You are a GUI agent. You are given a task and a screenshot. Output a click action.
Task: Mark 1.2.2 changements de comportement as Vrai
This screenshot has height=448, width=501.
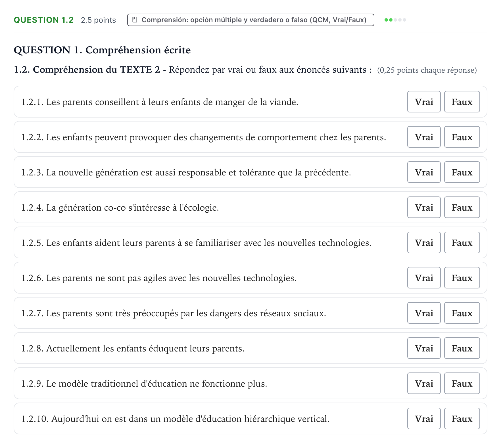point(424,137)
